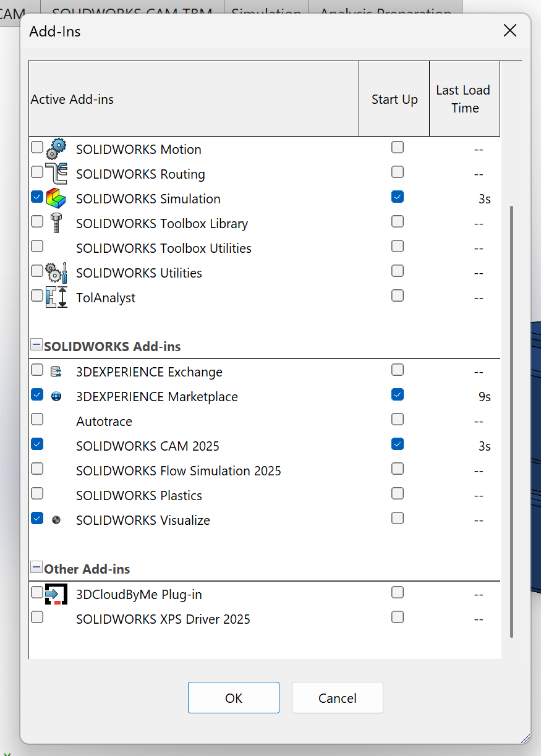Enable the SOLIDWORKS Toolbox Utilities checkbox
This screenshot has height=756, width=541.
click(x=37, y=246)
